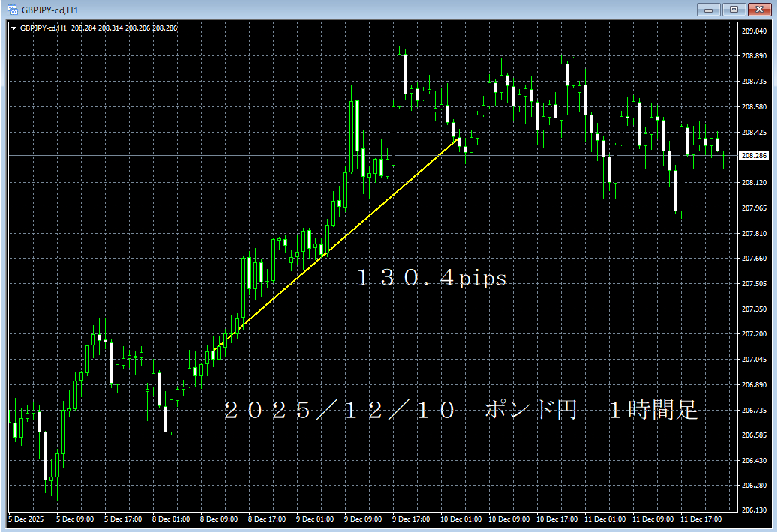Select the yellow trend line
The image size is (777, 532).
335,246
